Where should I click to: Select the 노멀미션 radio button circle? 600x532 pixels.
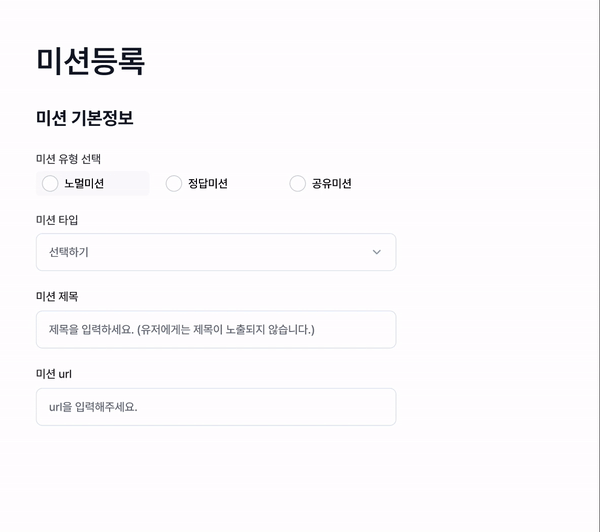[x=50, y=183]
